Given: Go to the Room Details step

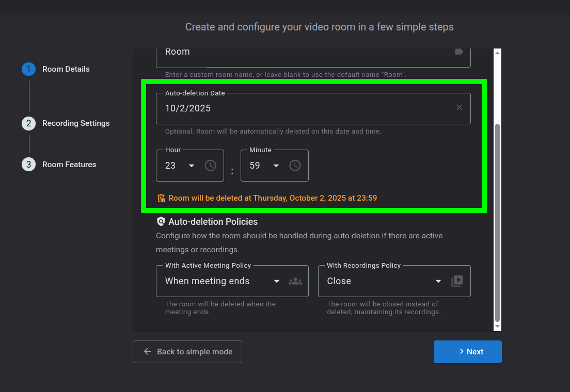Looking at the screenshot, I should [x=66, y=69].
